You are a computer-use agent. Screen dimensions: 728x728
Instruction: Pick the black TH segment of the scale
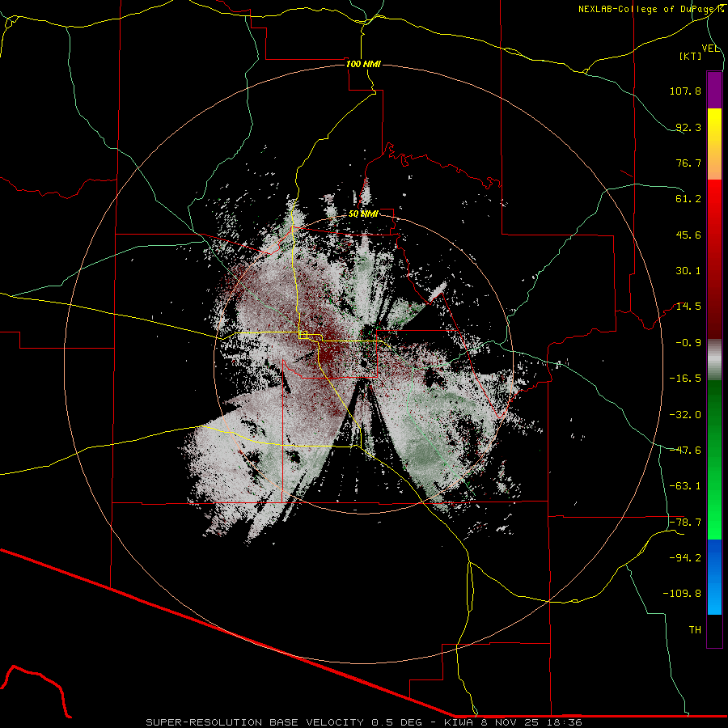coord(714,631)
